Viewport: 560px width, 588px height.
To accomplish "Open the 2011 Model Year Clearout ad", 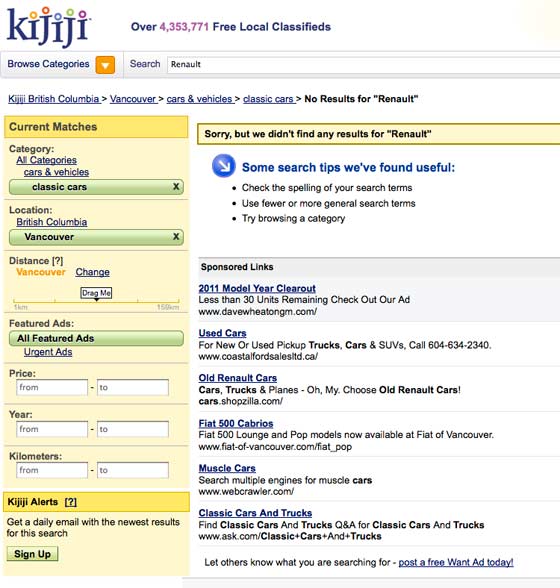I will pyautogui.click(x=257, y=288).
